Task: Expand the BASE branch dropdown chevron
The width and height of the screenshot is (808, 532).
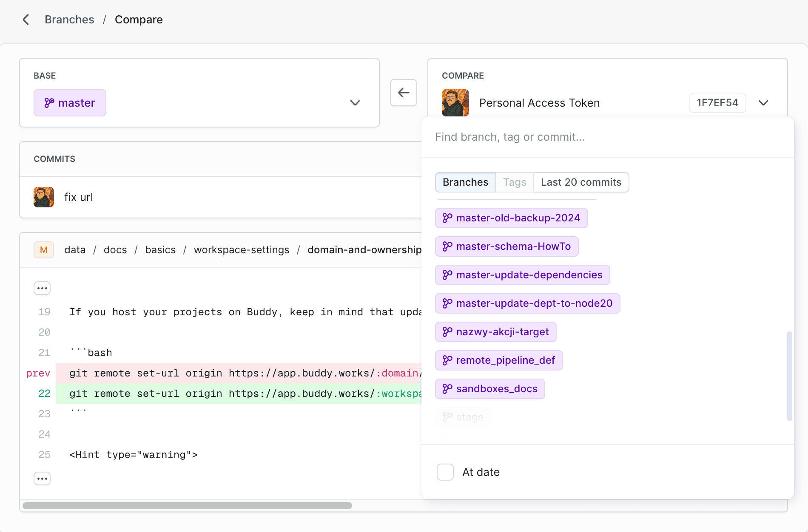Action: pyautogui.click(x=355, y=103)
